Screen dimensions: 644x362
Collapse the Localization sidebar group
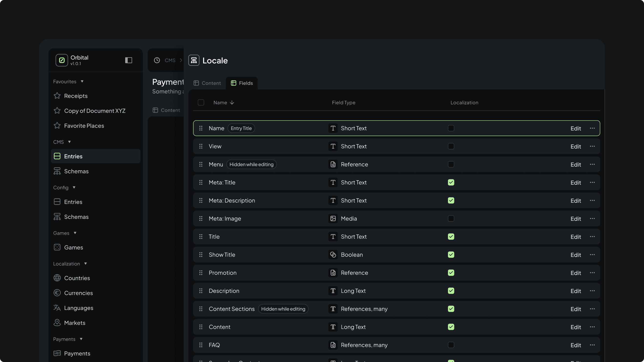pos(85,263)
